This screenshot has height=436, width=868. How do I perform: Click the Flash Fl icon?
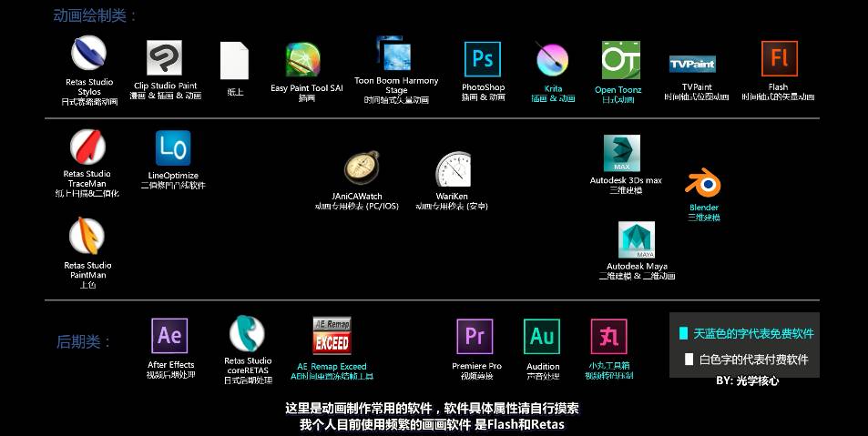[x=780, y=58]
